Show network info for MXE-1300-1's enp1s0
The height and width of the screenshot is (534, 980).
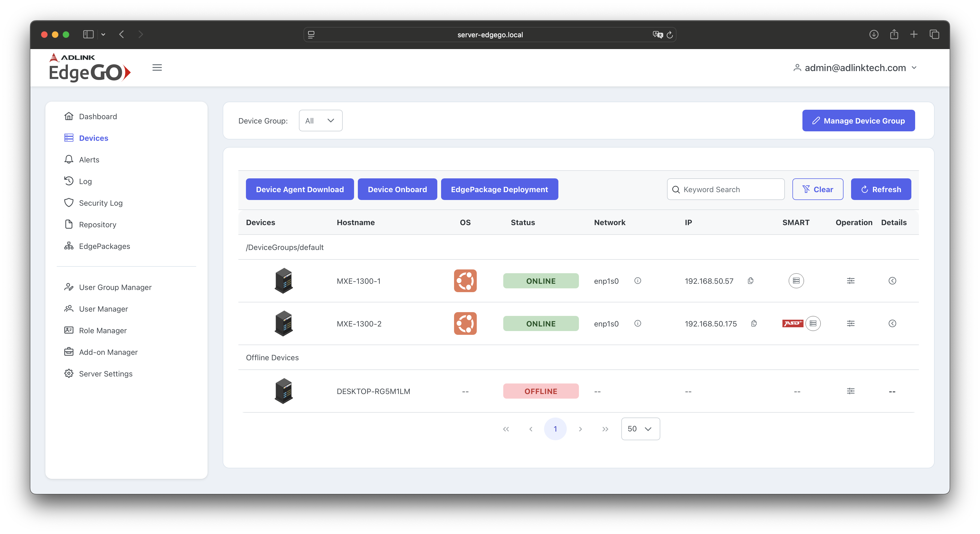(x=638, y=281)
